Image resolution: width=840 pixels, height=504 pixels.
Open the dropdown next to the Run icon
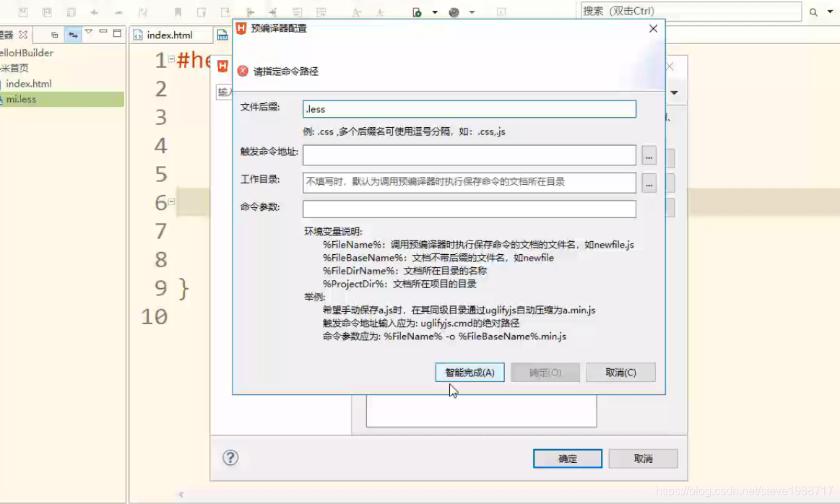pyautogui.click(x=434, y=11)
